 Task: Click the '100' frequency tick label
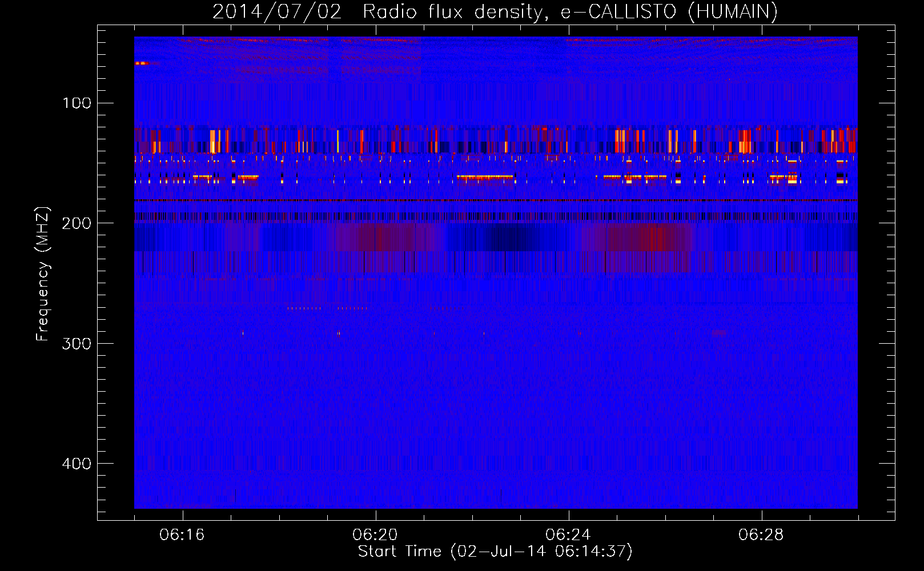coord(77,103)
